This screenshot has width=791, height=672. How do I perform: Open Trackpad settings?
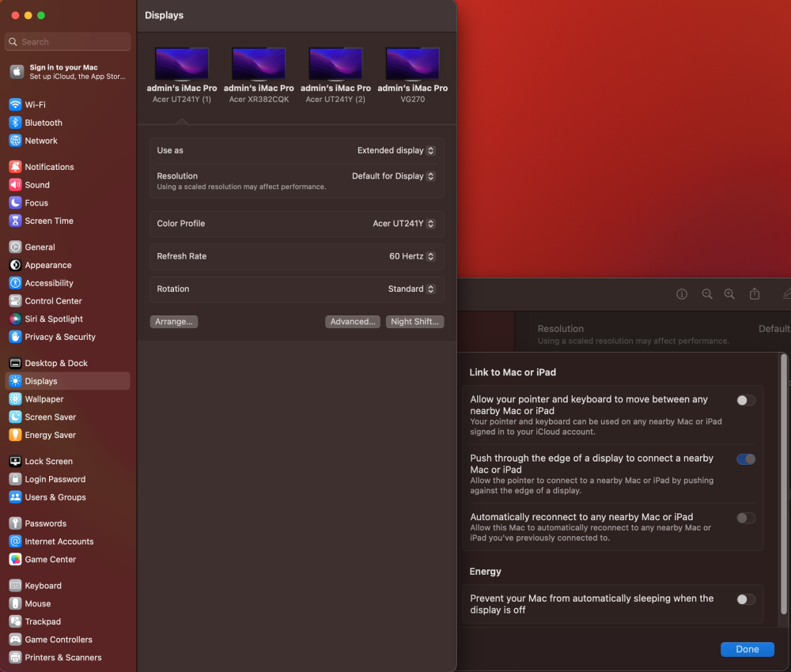coord(67,621)
